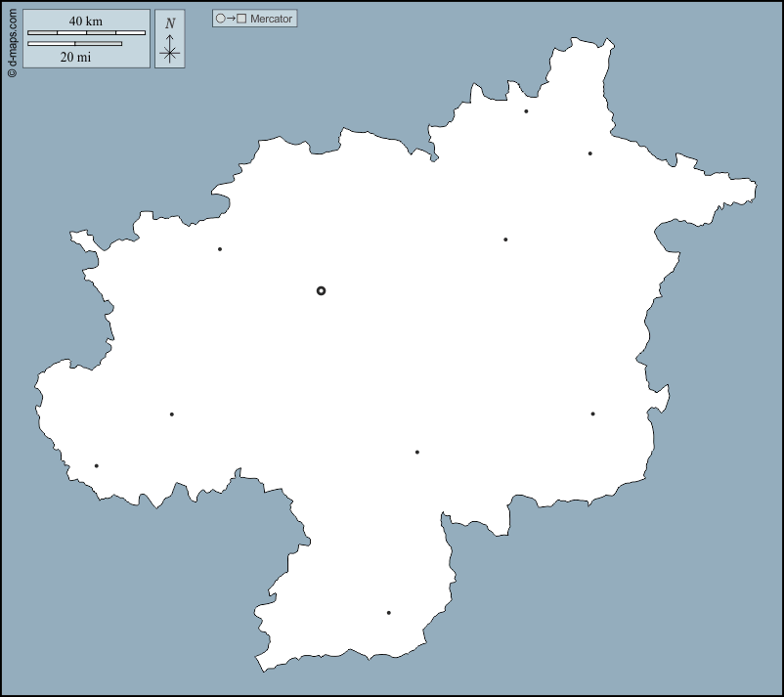Screen dimensions: 784x697
Task: Select the city dot directly southeast of the northernmost dot
Action: coord(589,153)
